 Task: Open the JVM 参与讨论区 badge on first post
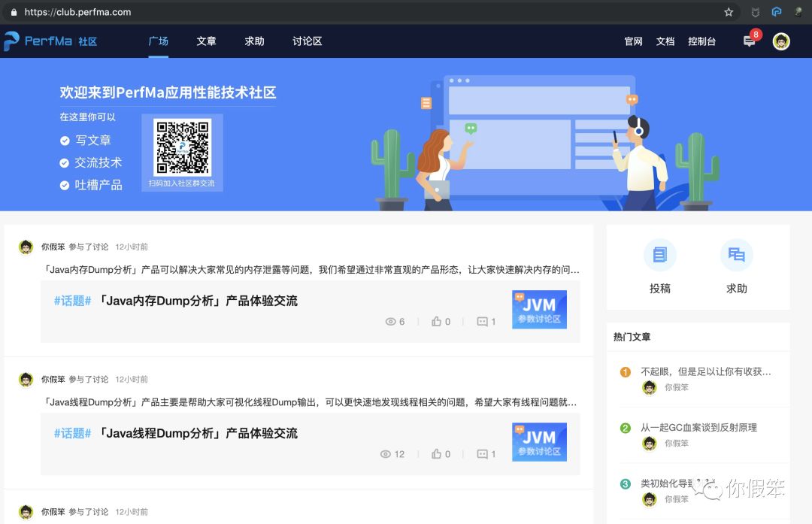[538, 309]
